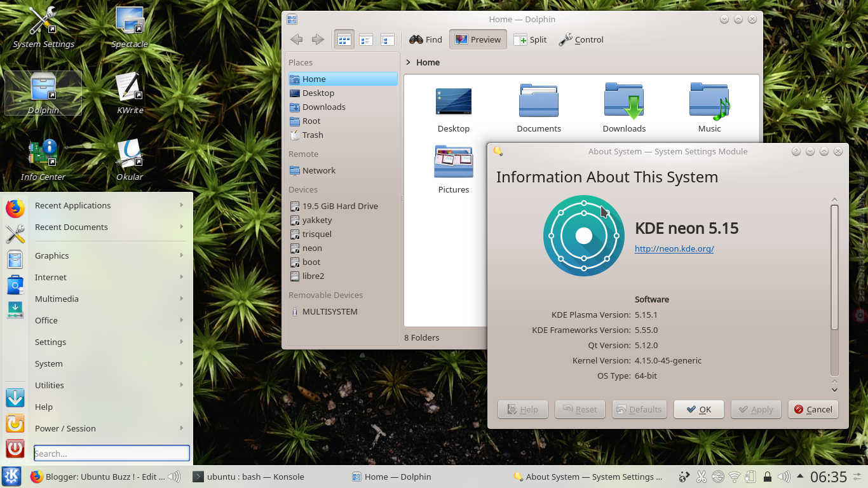Toggle Split view in Dolphin

point(530,39)
